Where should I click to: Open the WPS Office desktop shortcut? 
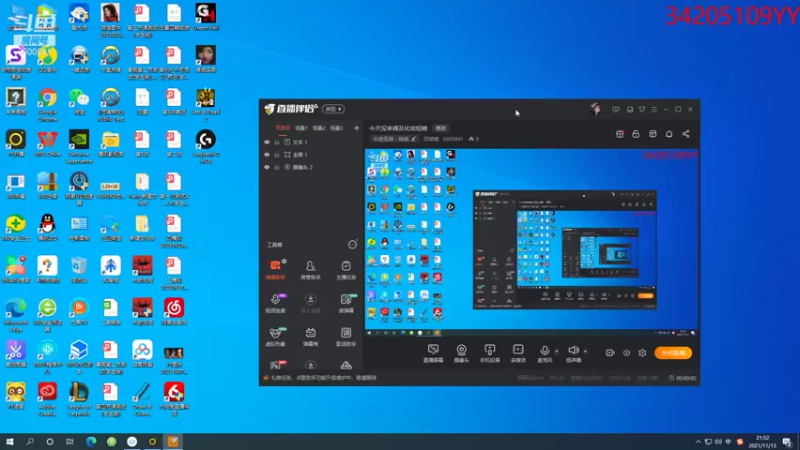point(47,143)
